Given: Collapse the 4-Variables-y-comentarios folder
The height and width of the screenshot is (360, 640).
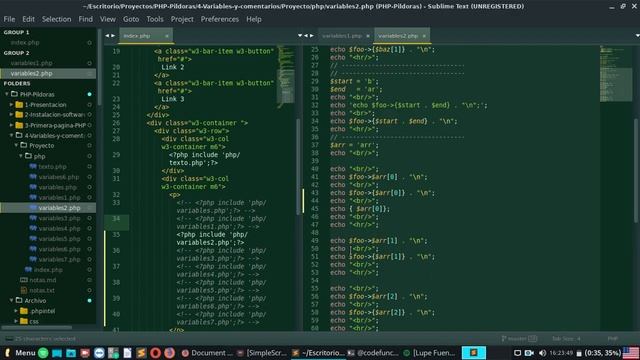Looking at the screenshot, I should (x=11, y=135).
